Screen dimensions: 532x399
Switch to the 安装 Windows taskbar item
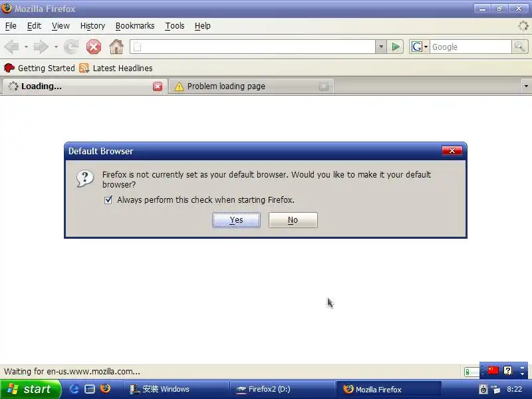[x=176, y=389]
